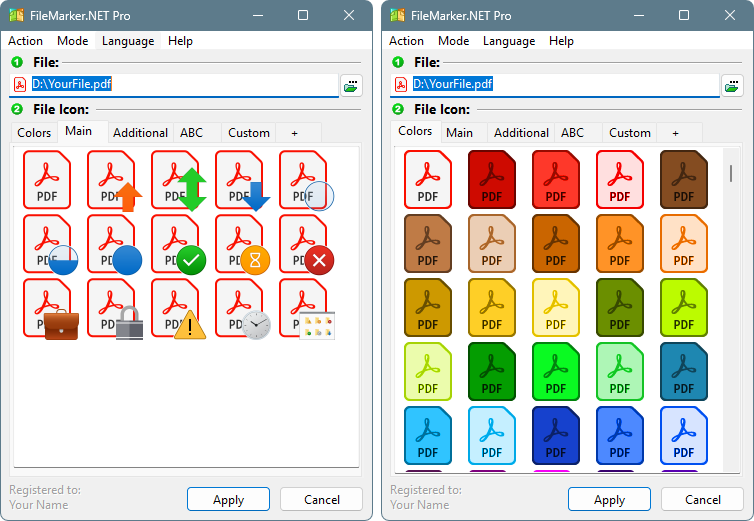
Task: Select the PDF icon with padlock overlay
Action: [x=112, y=310]
